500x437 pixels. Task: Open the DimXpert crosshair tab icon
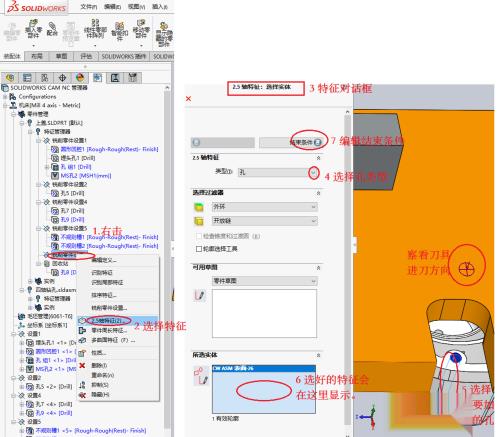[62, 77]
